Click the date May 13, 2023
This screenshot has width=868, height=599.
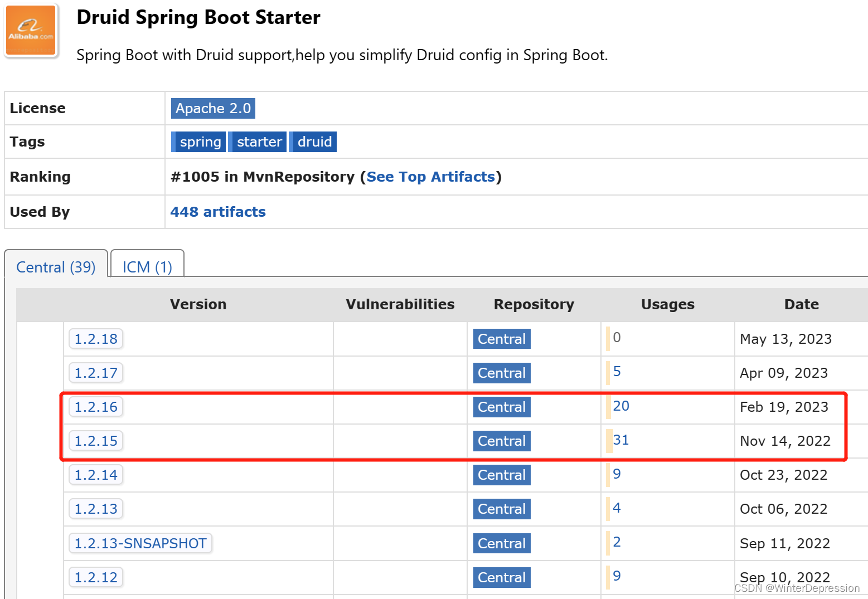[x=785, y=339]
